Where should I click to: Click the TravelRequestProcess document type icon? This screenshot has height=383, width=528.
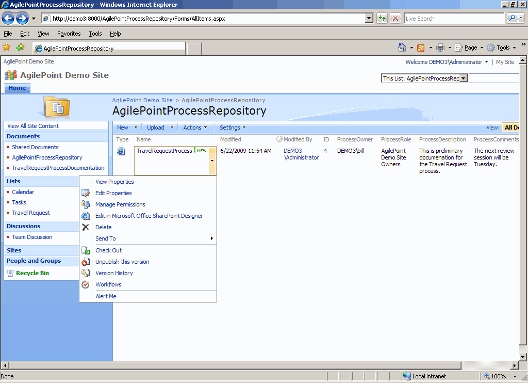[x=121, y=151]
